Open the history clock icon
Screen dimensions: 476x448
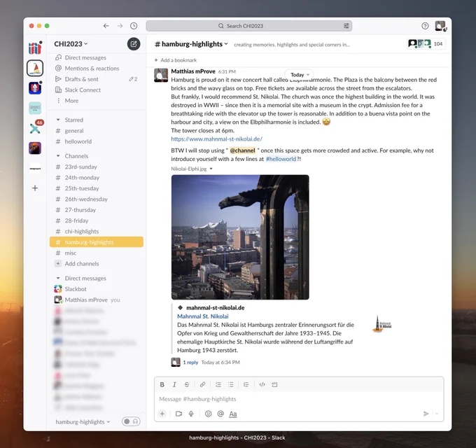[x=134, y=26]
